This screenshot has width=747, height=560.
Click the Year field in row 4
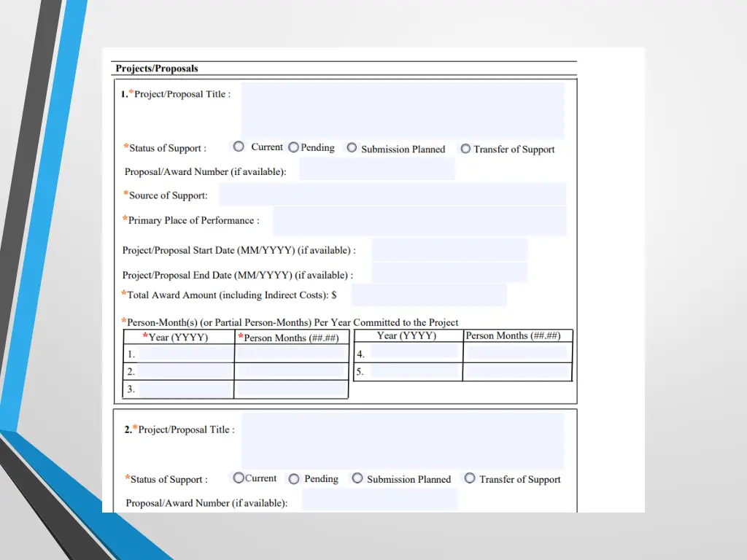[x=414, y=351]
